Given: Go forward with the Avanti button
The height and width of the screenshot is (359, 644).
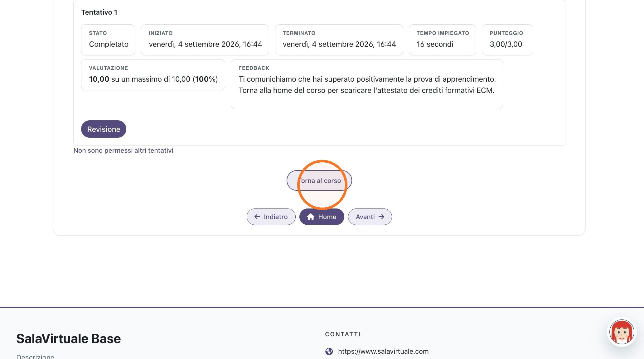Looking at the screenshot, I should tap(370, 217).
